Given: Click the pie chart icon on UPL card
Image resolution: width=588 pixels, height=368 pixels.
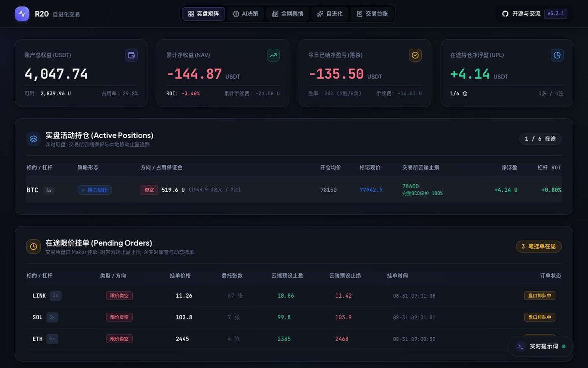Looking at the screenshot, I should tap(557, 55).
